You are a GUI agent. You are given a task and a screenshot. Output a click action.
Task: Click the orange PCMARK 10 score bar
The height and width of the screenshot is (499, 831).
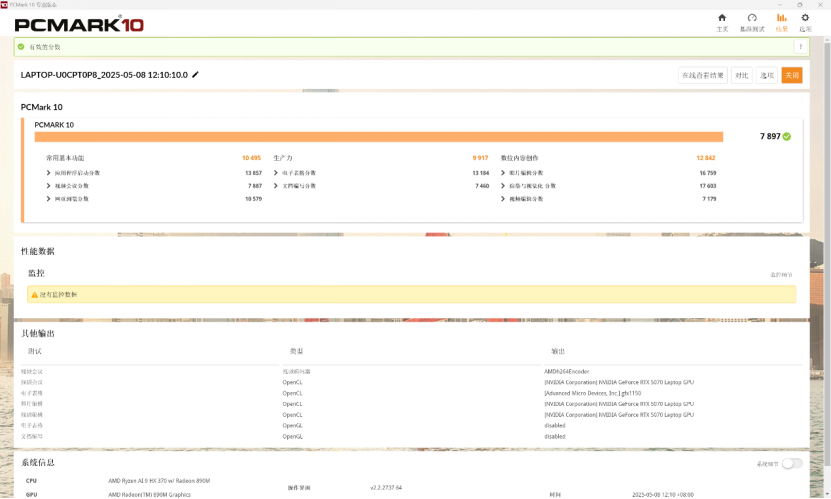[x=378, y=137]
